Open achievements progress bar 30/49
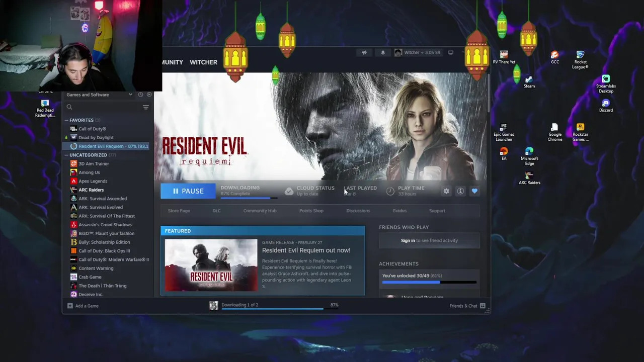 coord(429,282)
